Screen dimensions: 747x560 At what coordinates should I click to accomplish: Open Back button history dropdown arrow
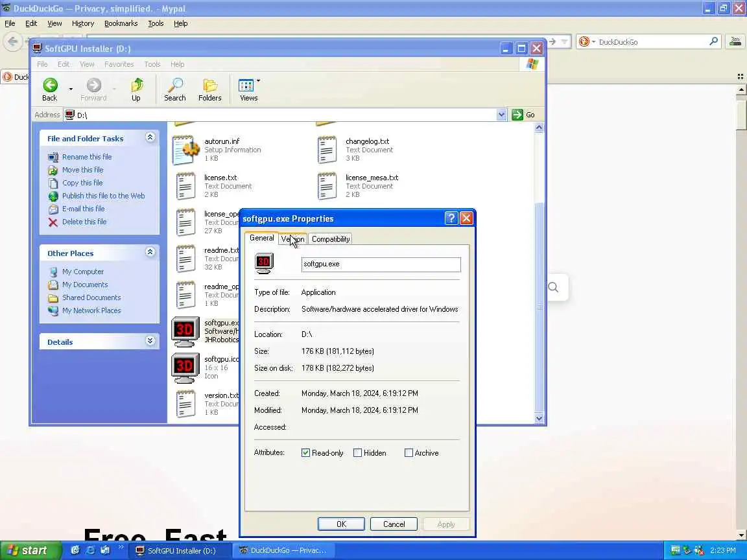pyautogui.click(x=71, y=89)
